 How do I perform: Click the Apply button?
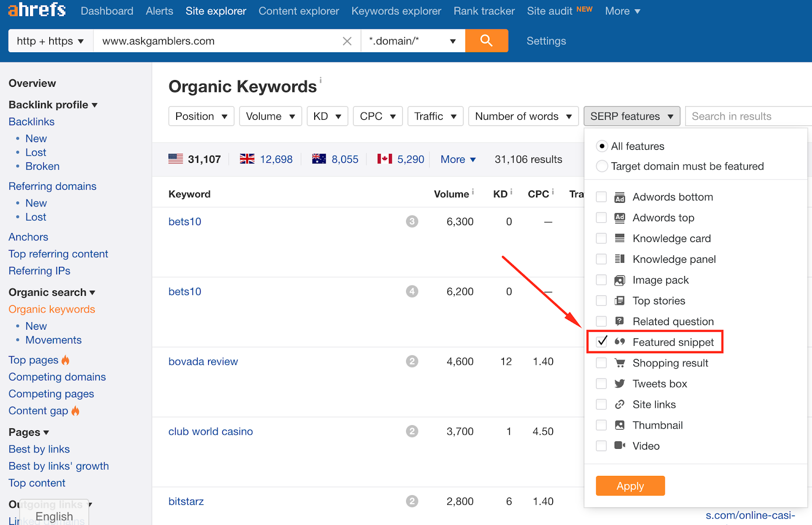[x=630, y=486]
